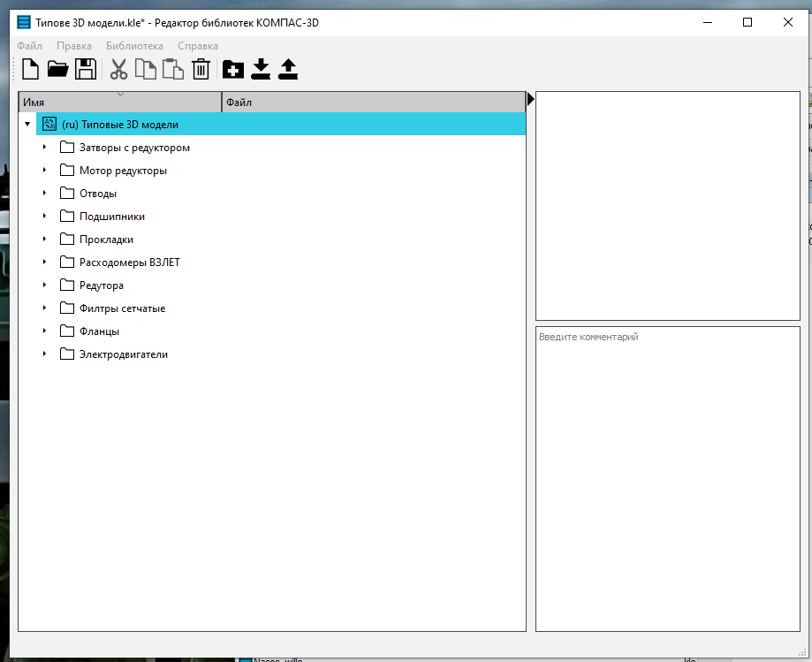
Task: Open the Справка menu
Action: pos(198,46)
